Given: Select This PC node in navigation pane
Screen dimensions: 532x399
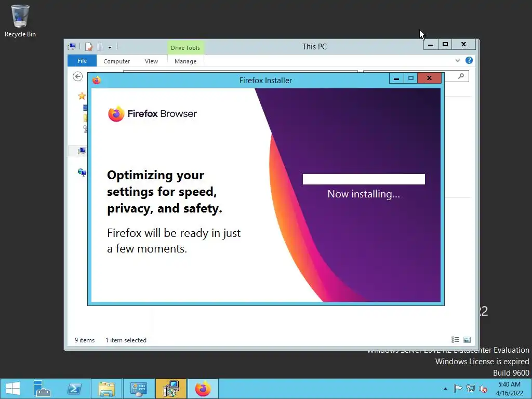Looking at the screenshot, I should [x=82, y=151].
